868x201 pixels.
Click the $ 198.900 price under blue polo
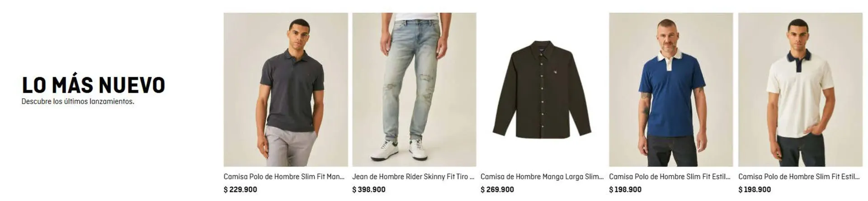coord(625,190)
